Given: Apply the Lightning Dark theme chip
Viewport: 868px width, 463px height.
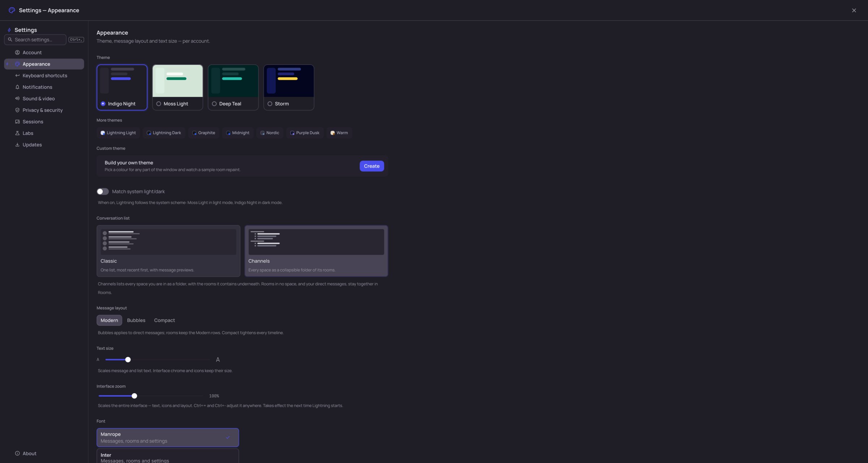Looking at the screenshot, I should [164, 133].
